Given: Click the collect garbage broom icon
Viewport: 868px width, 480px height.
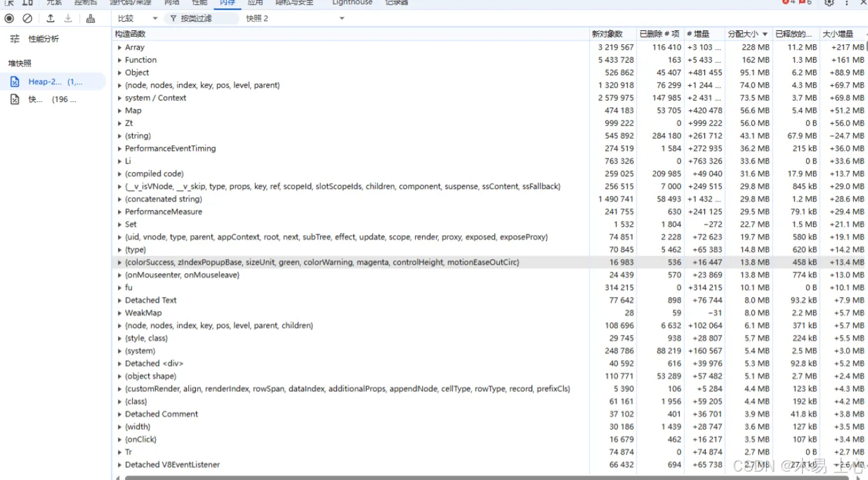Looking at the screenshot, I should [x=91, y=19].
